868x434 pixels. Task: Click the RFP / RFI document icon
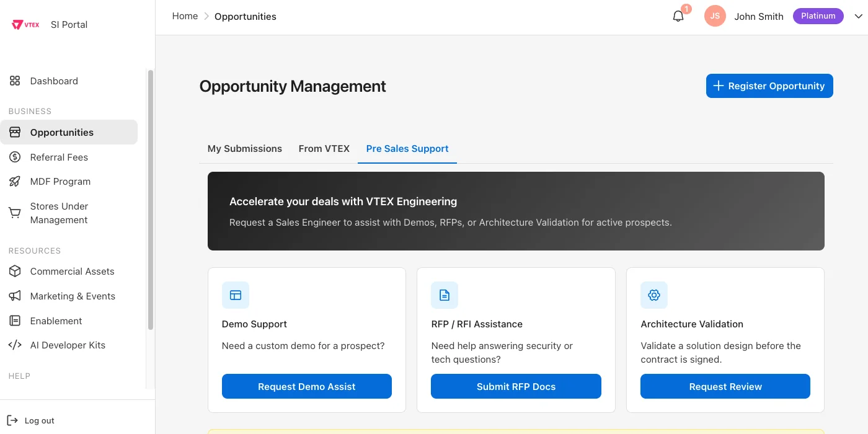tap(445, 295)
